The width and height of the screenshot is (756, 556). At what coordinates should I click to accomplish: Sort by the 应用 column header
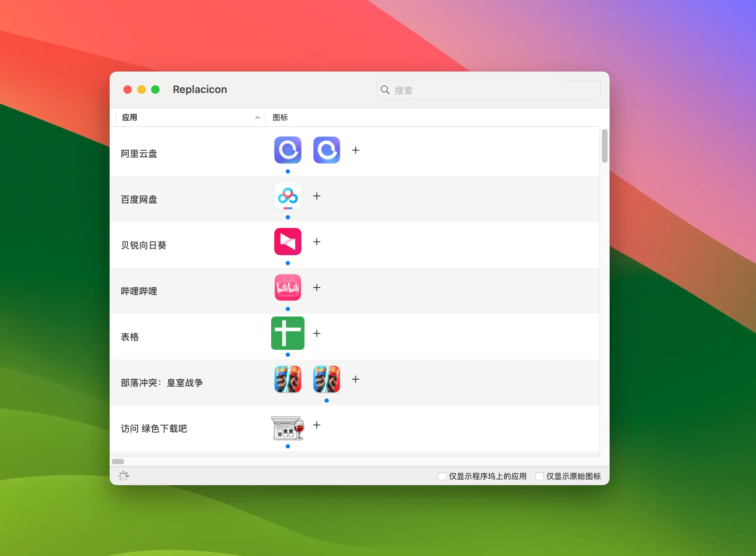click(x=190, y=117)
